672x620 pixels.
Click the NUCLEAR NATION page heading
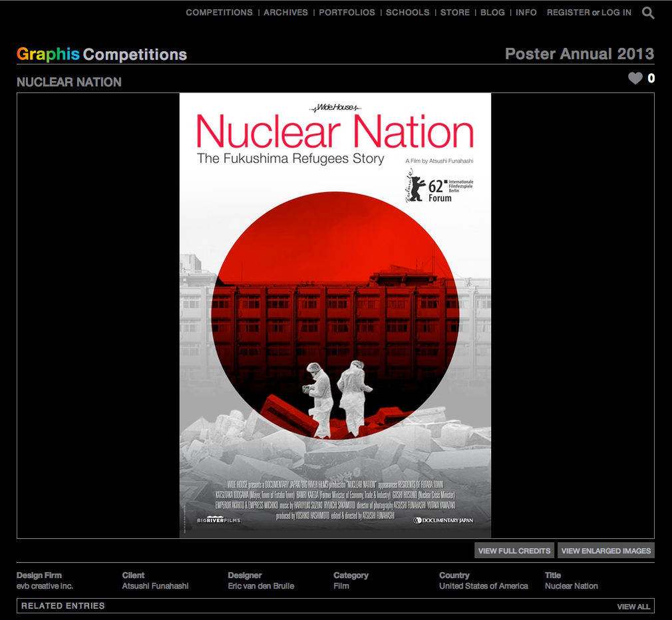coord(69,82)
